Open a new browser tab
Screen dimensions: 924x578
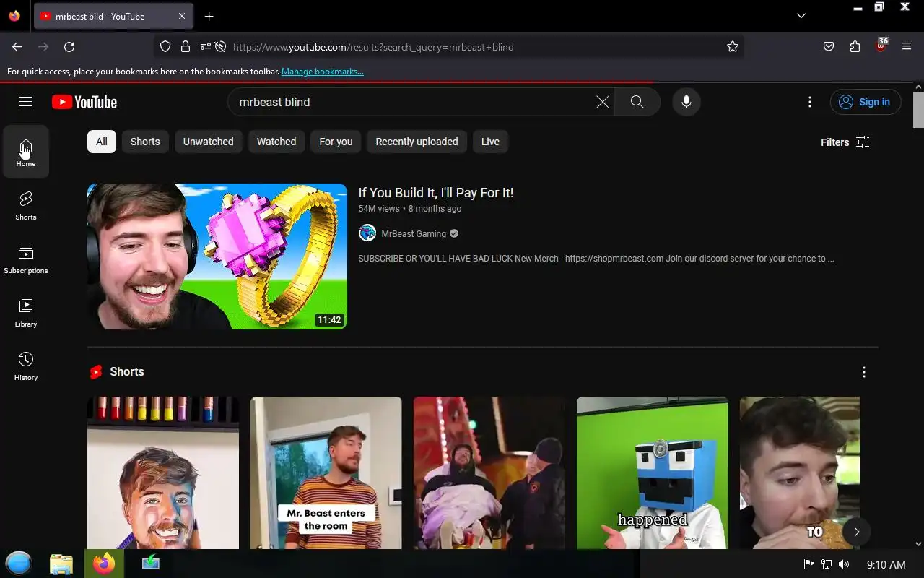[x=209, y=16]
